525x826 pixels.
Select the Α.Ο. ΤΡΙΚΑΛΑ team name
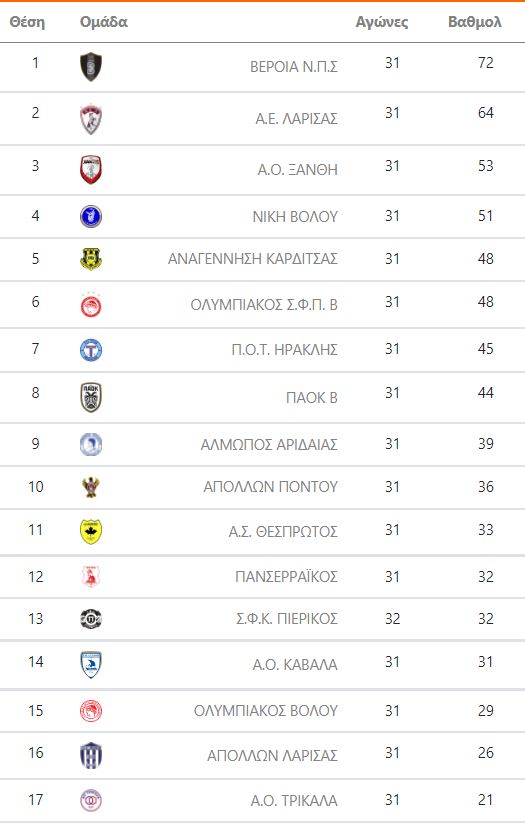pos(294,801)
